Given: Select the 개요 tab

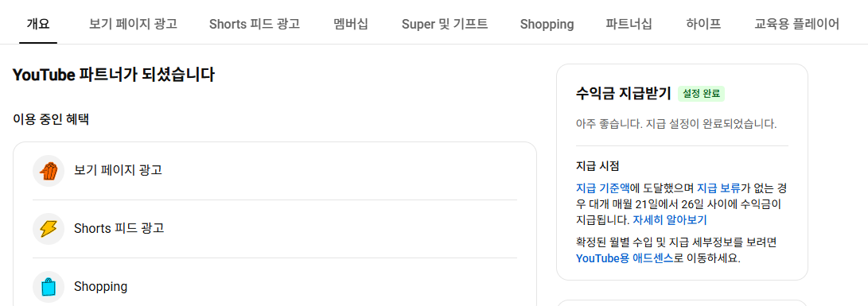Looking at the screenshot, I should click(38, 25).
